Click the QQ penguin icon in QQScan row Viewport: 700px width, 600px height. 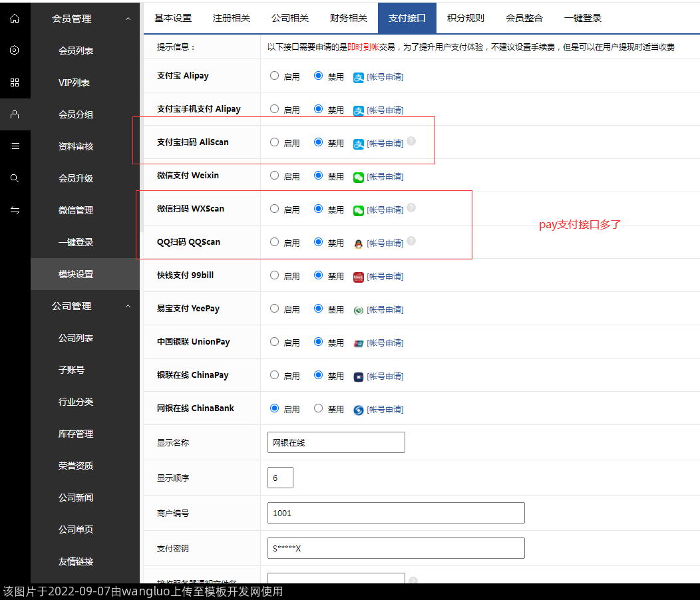359,243
